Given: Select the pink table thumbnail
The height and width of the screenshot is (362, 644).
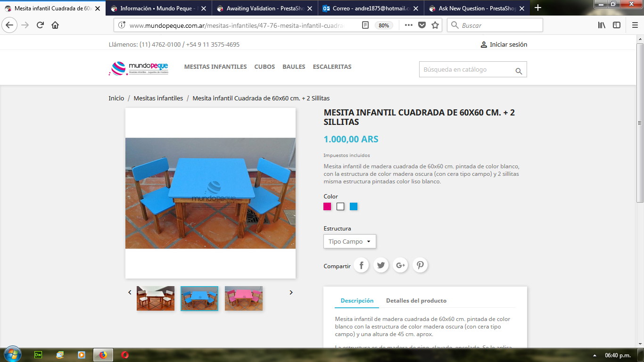Looking at the screenshot, I should (x=244, y=298).
